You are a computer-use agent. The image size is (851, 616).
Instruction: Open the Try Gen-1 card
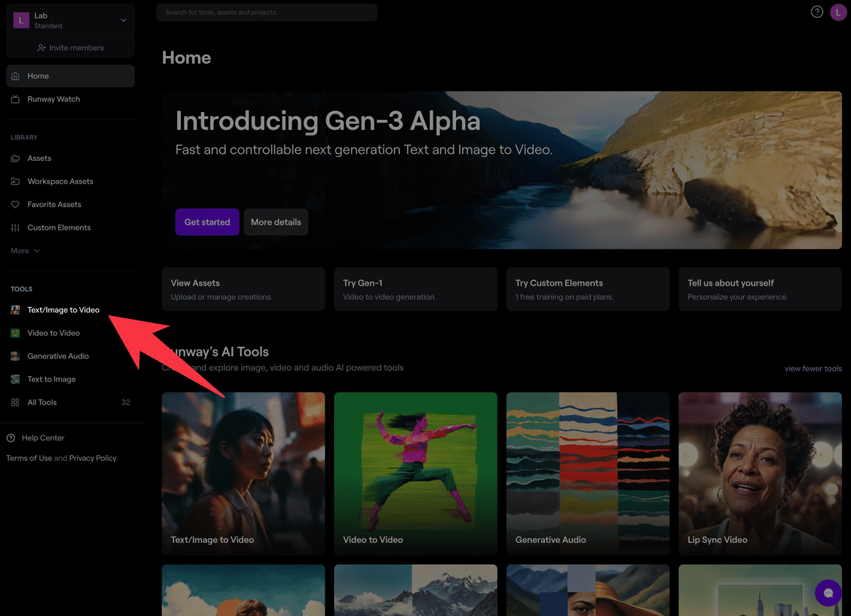(x=416, y=289)
